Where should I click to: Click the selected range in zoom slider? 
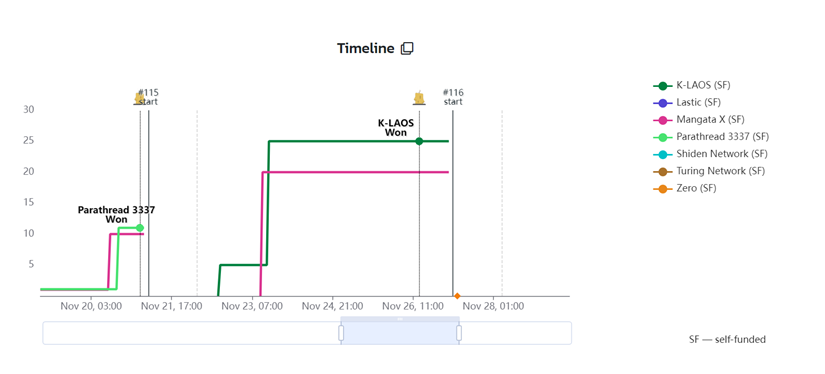(400, 333)
